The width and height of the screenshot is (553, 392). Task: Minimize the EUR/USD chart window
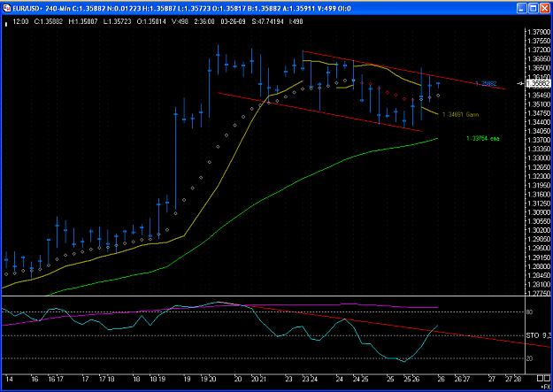[x=522, y=8]
